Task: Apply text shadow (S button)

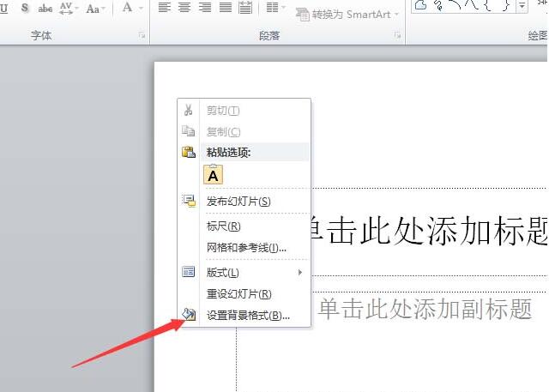Action: pyautogui.click(x=25, y=8)
